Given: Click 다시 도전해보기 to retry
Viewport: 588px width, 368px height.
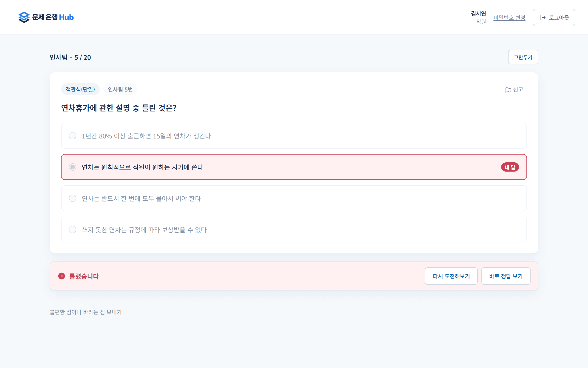Looking at the screenshot, I should 451,276.
